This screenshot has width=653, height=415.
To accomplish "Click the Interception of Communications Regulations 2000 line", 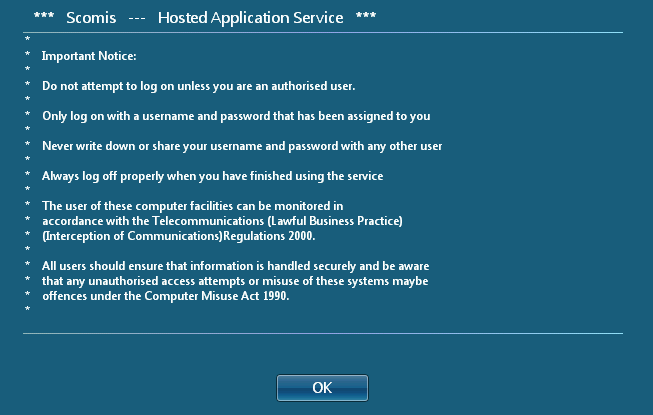I will pyautogui.click(x=179, y=236).
